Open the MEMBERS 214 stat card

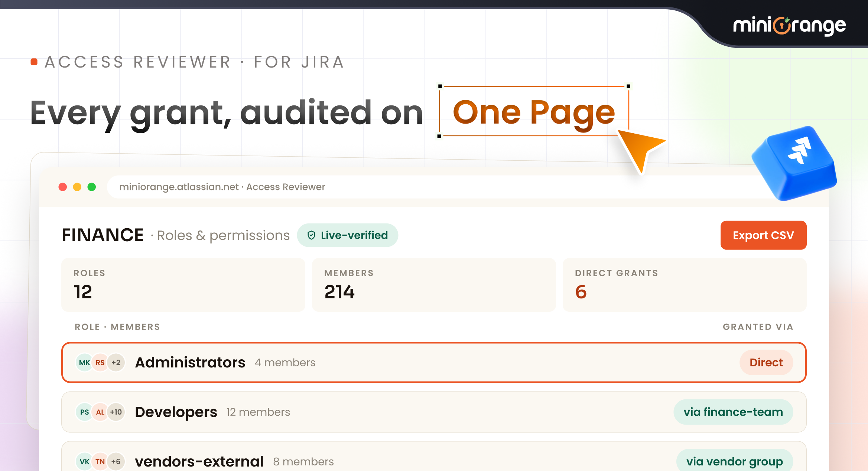click(x=434, y=285)
